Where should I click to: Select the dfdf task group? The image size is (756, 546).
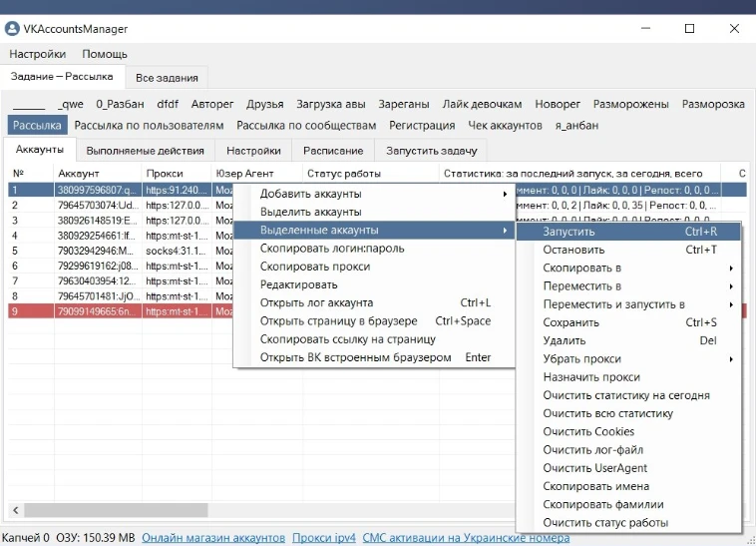168,104
